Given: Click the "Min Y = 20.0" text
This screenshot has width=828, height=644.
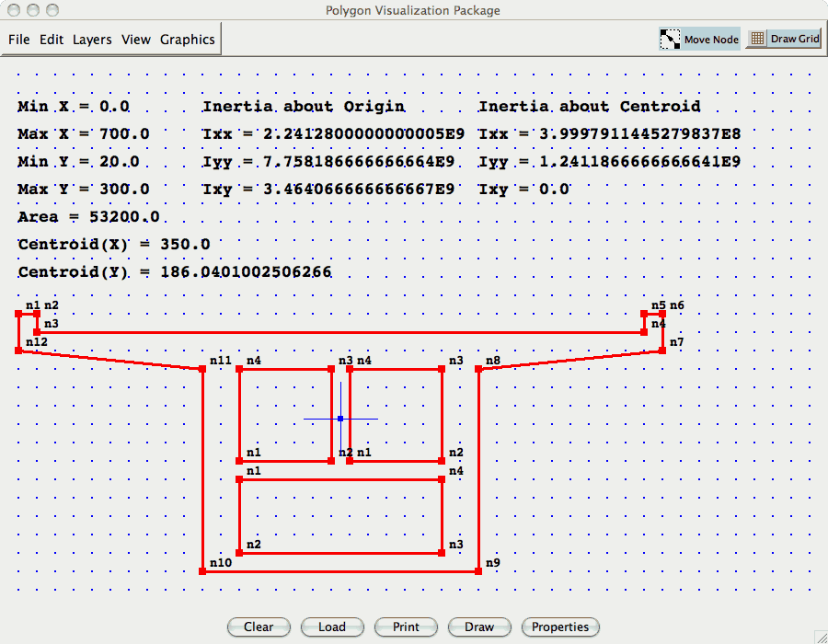Looking at the screenshot, I should [79, 162].
